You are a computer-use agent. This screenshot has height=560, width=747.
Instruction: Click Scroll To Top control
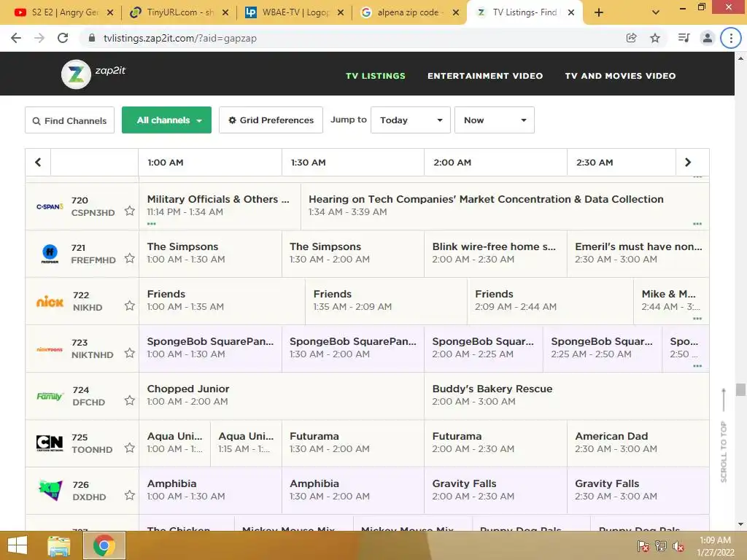point(724,435)
